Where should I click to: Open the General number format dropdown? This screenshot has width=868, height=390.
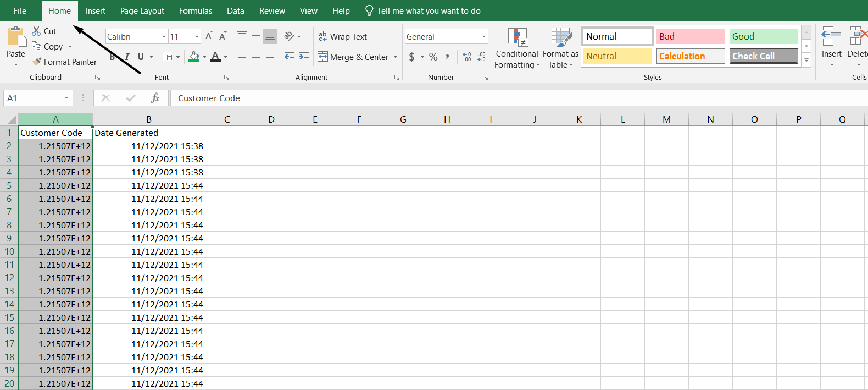pyautogui.click(x=484, y=36)
